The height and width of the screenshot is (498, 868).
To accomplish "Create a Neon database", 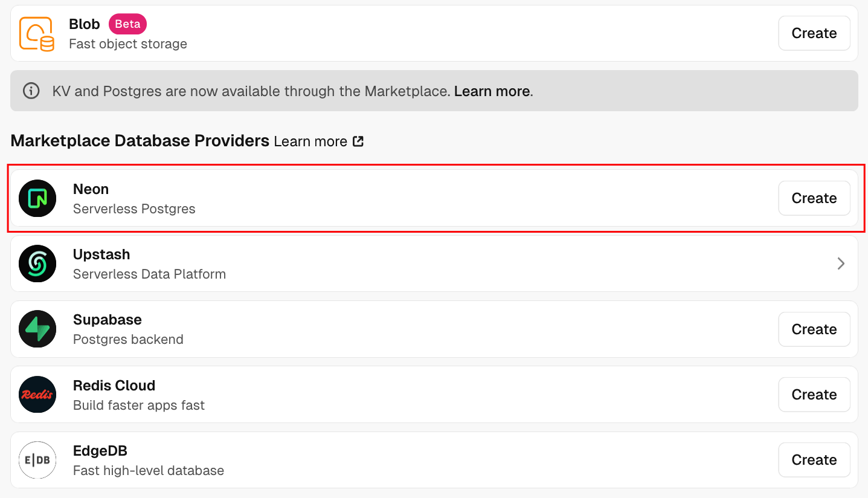I will coord(814,198).
